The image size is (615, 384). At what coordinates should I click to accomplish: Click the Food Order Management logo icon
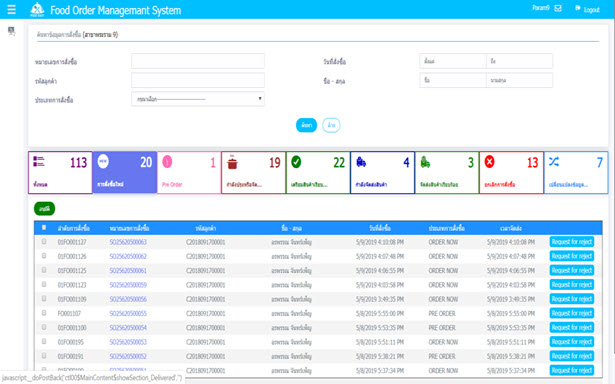[37, 9]
